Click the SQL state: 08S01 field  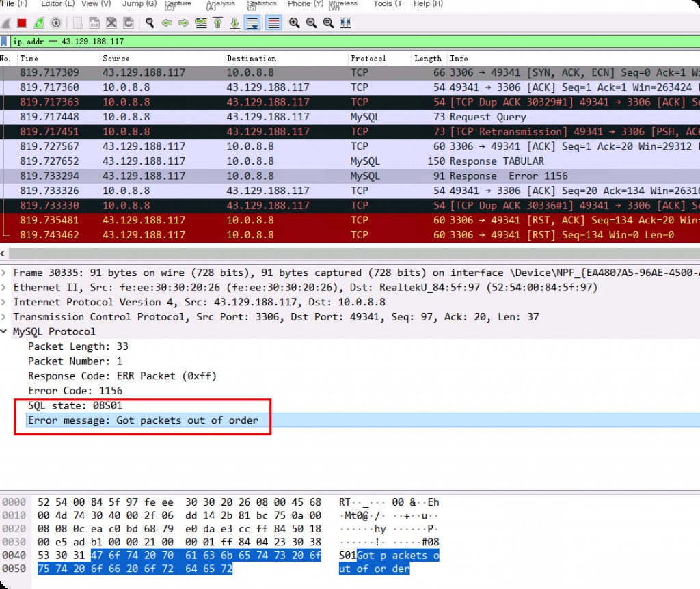pyautogui.click(x=75, y=405)
